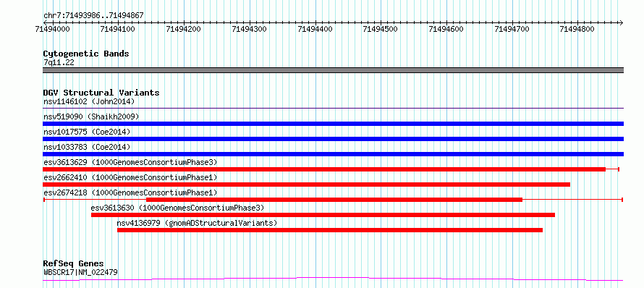This screenshot has height=288, width=644.
Task: Click the esv2662410 1000GenomesConsortiumPhase1 label
Action: click(x=130, y=177)
